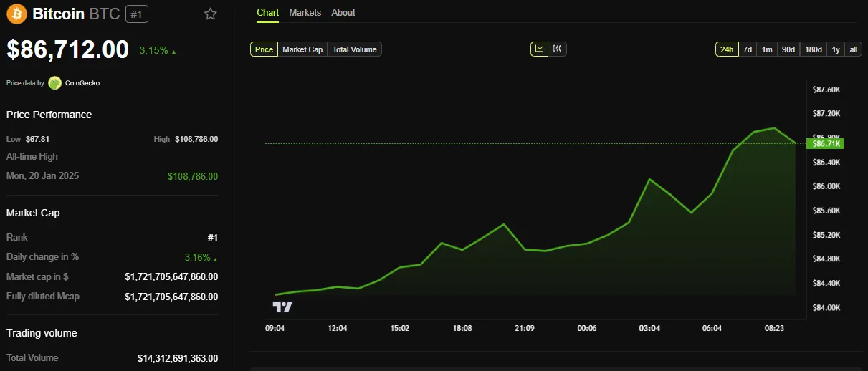Select the Total Volume chart metric
868x371 pixels.
[x=354, y=49]
